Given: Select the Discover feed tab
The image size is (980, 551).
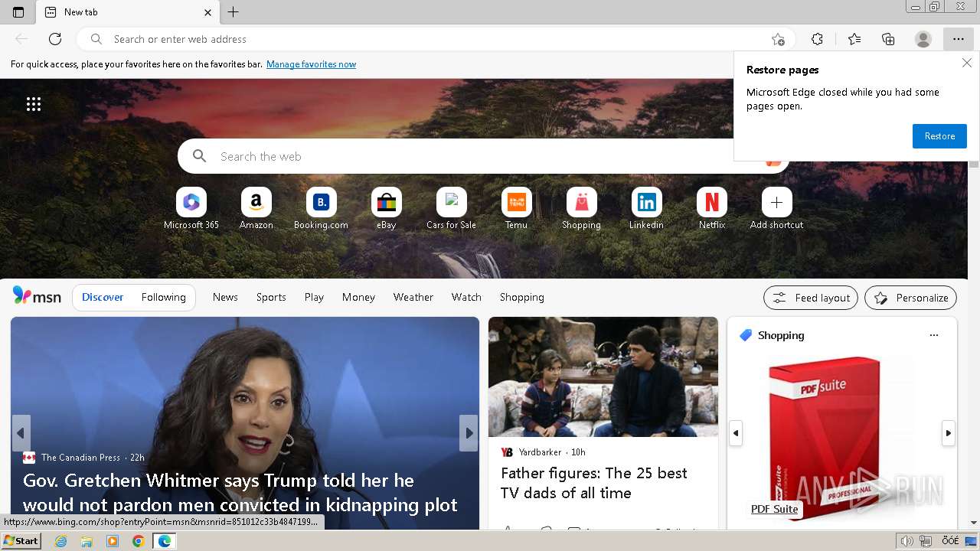Looking at the screenshot, I should pos(103,297).
